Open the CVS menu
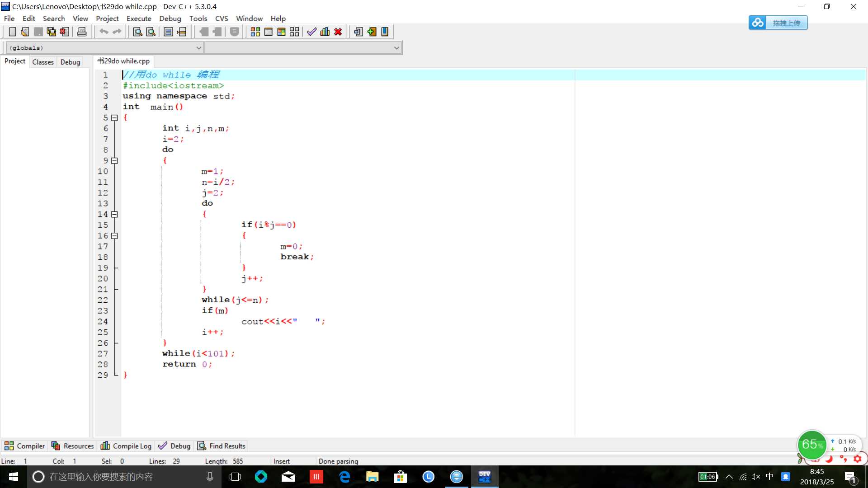The image size is (868, 488). pos(222,19)
